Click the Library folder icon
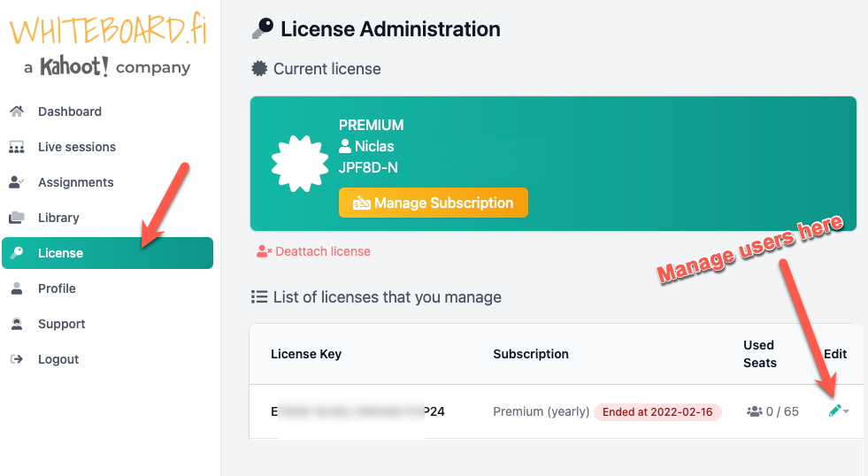 pos(17,218)
